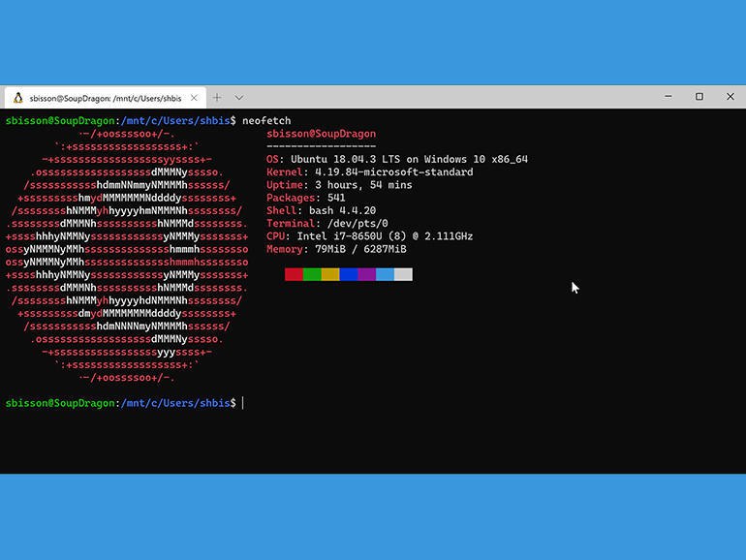The image size is (746, 560).
Task: Click the green neofetch color block
Action: pyautogui.click(x=312, y=274)
